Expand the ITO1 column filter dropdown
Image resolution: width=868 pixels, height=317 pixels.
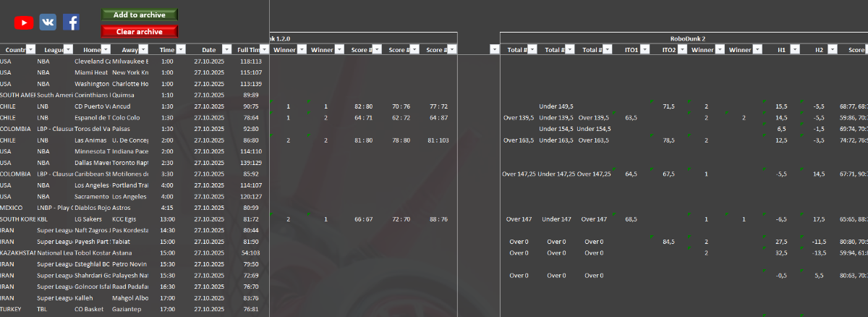tap(645, 50)
